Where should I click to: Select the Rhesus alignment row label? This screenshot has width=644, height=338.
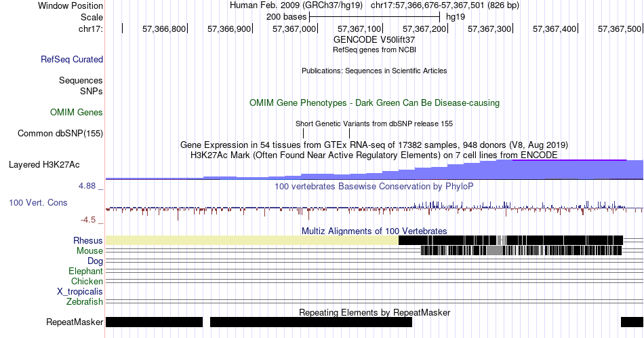coord(88,240)
